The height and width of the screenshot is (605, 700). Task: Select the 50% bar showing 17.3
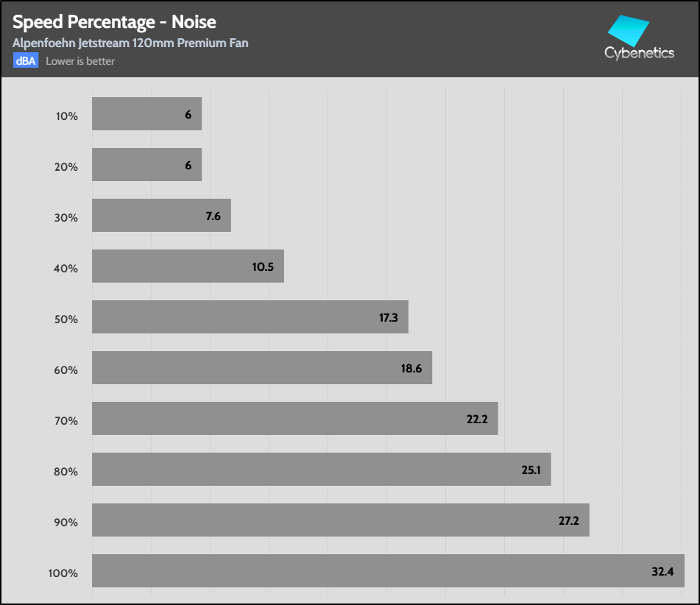tap(250, 317)
